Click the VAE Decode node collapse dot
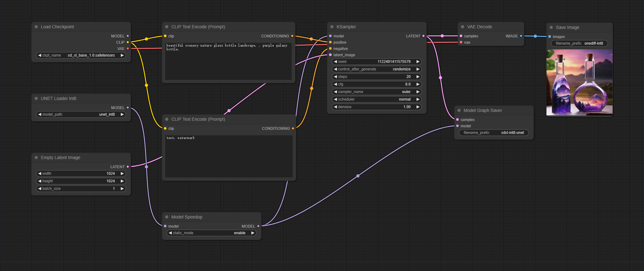The height and width of the screenshot is (271, 644). coord(462,27)
